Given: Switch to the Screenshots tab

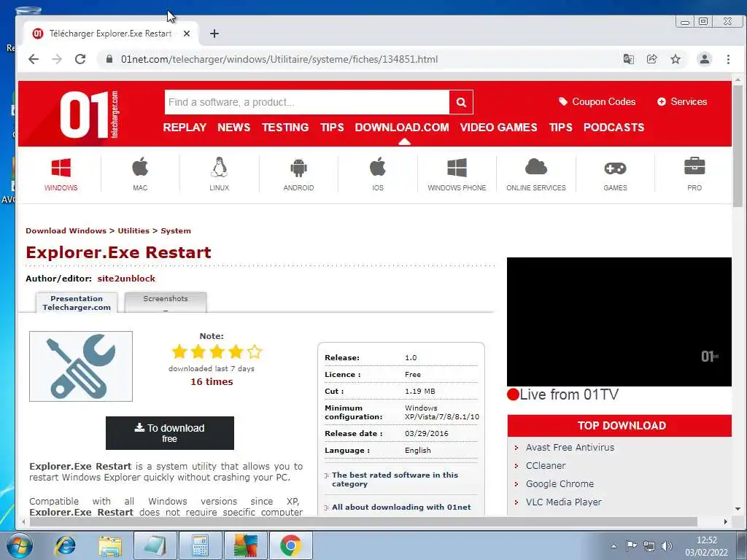Looking at the screenshot, I should coord(166,303).
